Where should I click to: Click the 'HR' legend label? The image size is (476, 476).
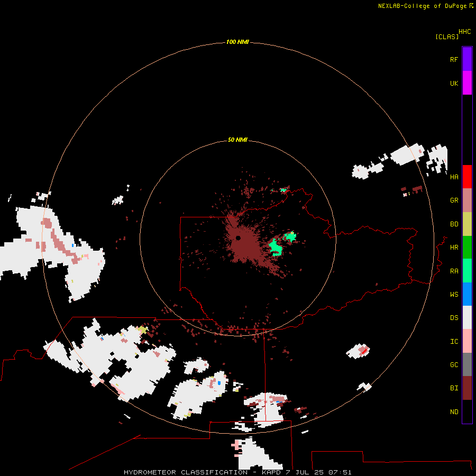pyautogui.click(x=454, y=248)
